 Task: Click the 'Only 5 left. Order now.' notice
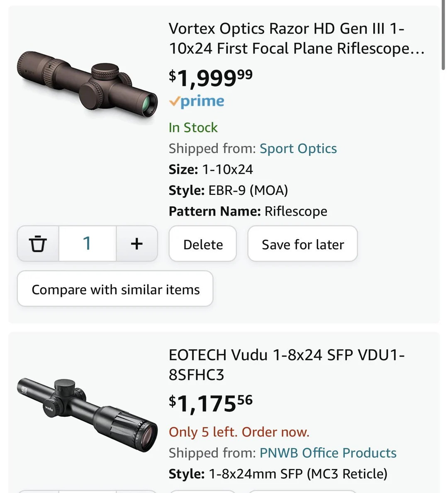pyautogui.click(x=239, y=432)
